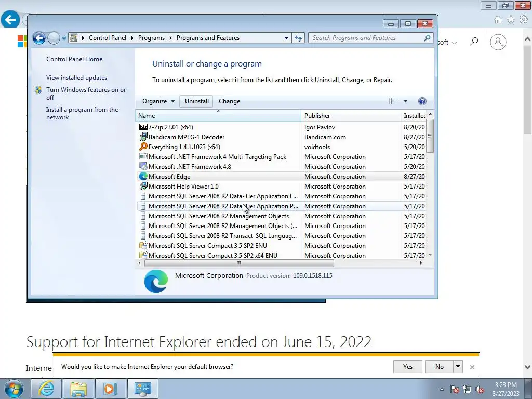Click Bandicam.com publisher cell
The image size is (532, 399).
tap(325, 137)
